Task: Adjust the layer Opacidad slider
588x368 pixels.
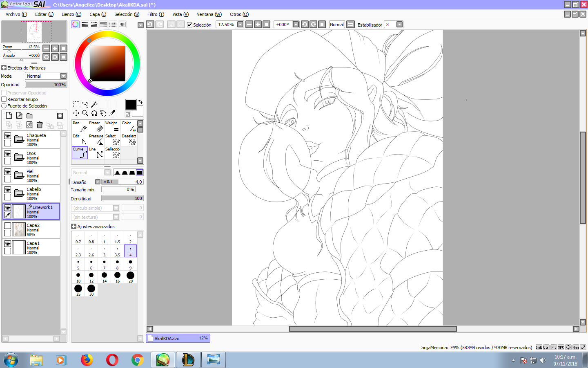Action: pyautogui.click(x=46, y=85)
